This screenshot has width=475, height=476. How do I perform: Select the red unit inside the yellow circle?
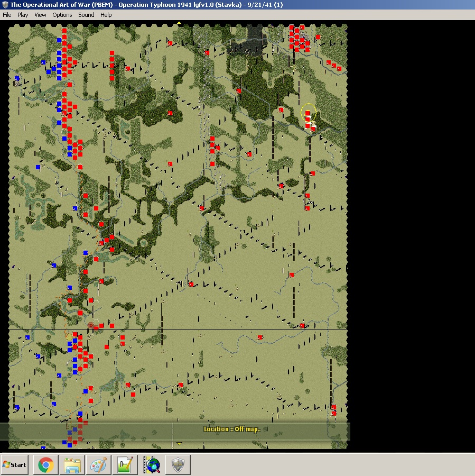tap(308, 113)
